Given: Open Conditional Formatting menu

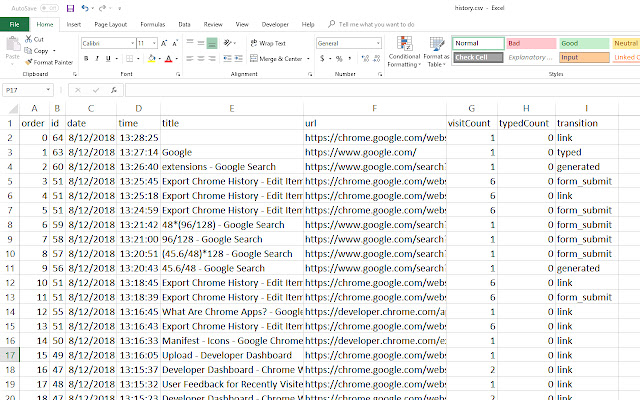Looking at the screenshot, I should click(x=405, y=51).
